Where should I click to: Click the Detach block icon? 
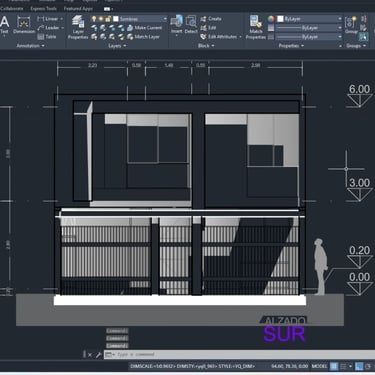[191, 25]
